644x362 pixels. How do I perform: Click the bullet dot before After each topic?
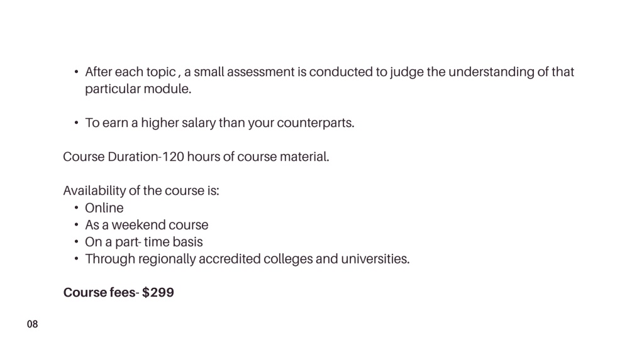[x=76, y=72]
